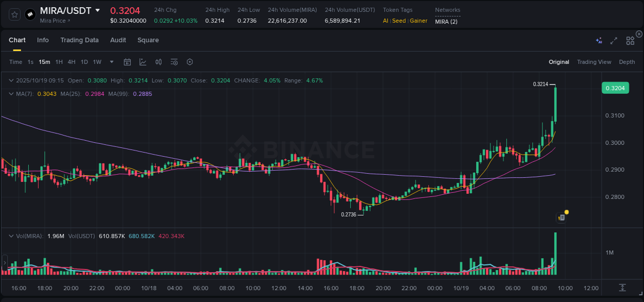Collapse the OHLC info row via its chevron
The width and height of the screenshot is (644, 302).
(11, 80)
